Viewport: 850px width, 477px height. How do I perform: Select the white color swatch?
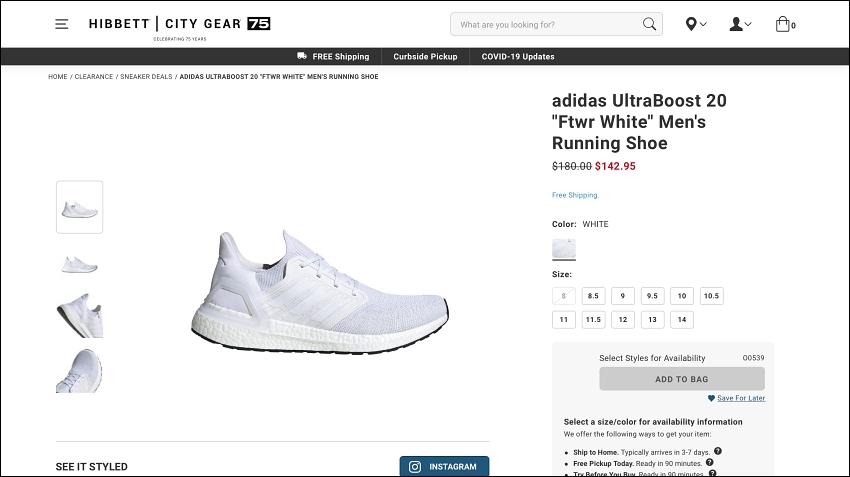(x=564, y=248)
